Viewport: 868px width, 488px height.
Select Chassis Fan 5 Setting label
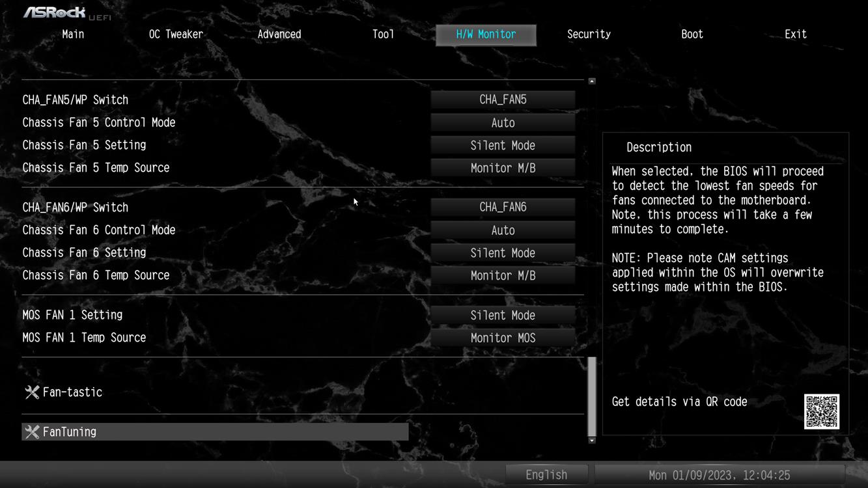[84, 145]
